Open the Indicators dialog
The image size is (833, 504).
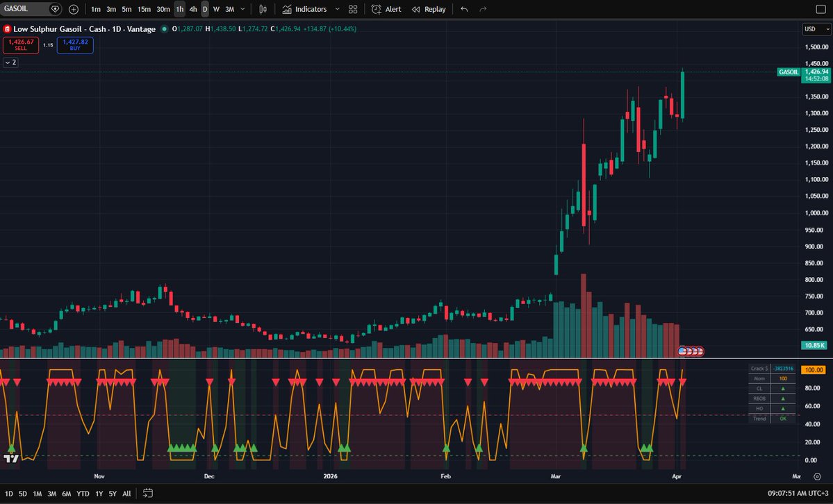coord(304,9)
